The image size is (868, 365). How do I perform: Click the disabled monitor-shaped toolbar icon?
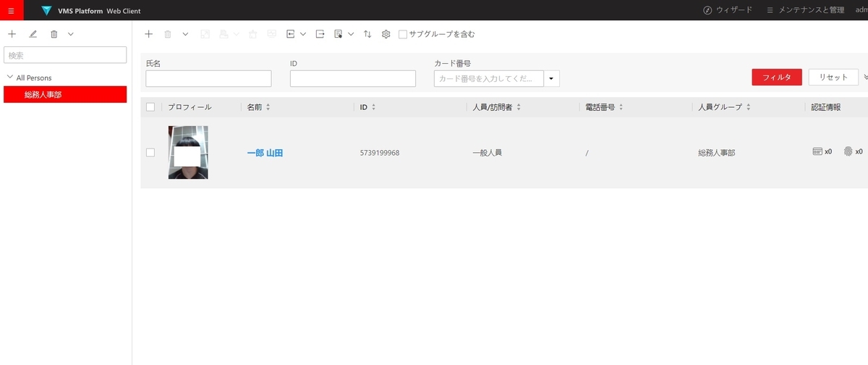[x=272, y=34]
